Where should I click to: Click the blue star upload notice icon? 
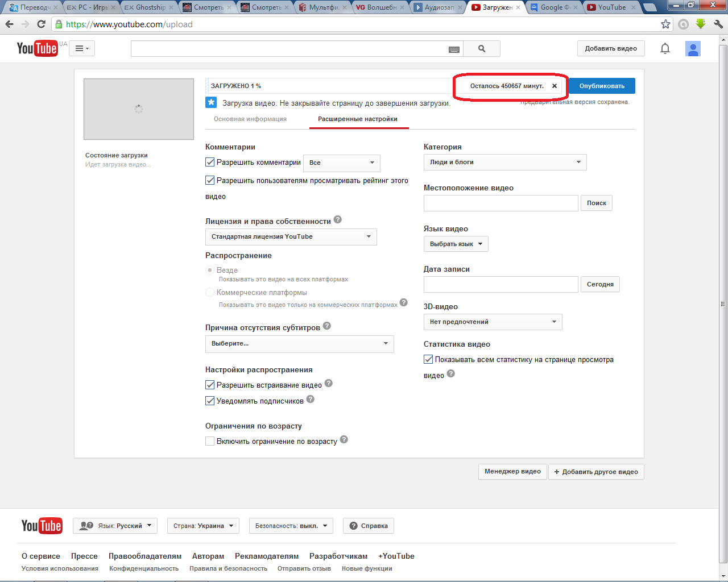tap(211, 102)
